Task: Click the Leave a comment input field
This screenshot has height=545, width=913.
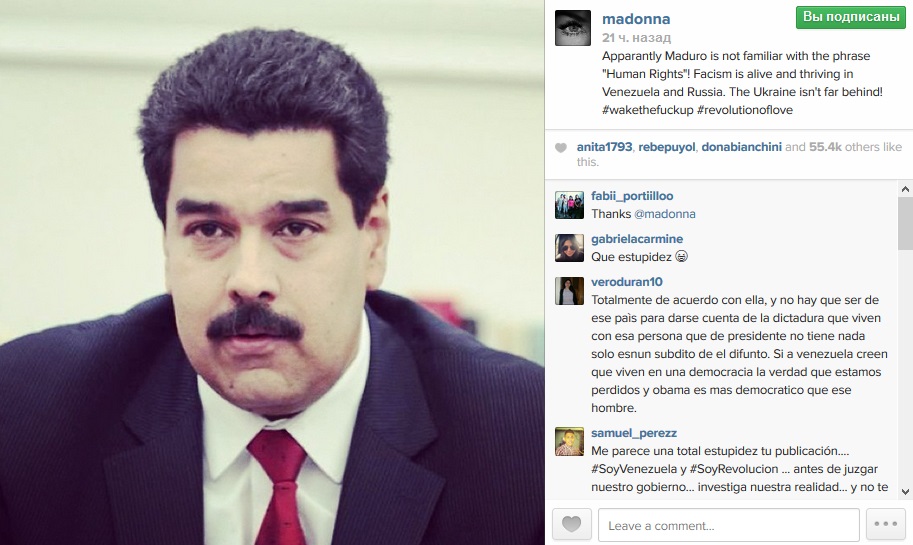Action: click(728, 525)
